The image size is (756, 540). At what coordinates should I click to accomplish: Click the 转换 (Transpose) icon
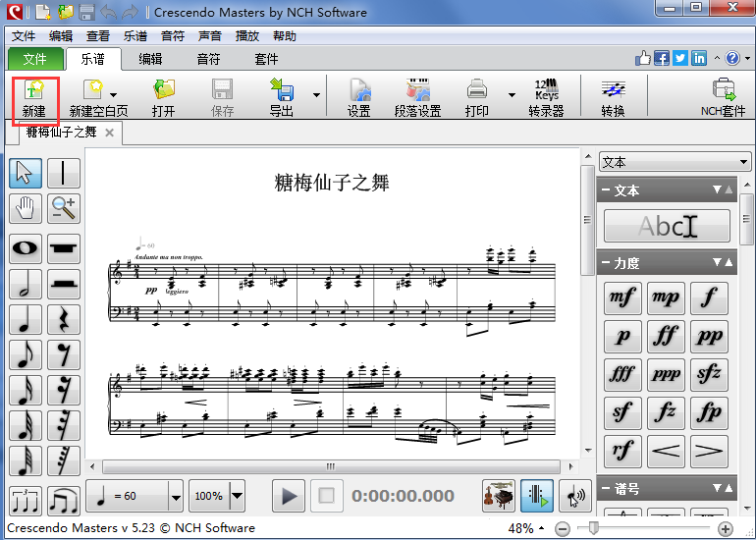coord(613,98)
